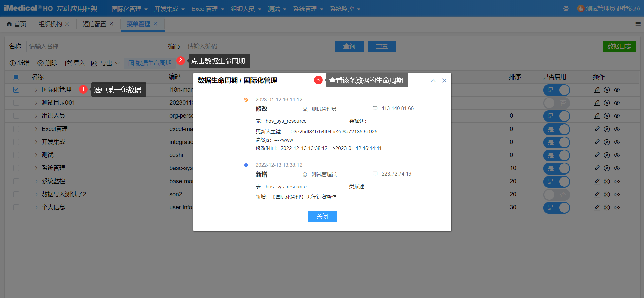The height and width of the screenshot is (298, 644).
Task: Open the 系统管理 top menu
Action: 308,9
